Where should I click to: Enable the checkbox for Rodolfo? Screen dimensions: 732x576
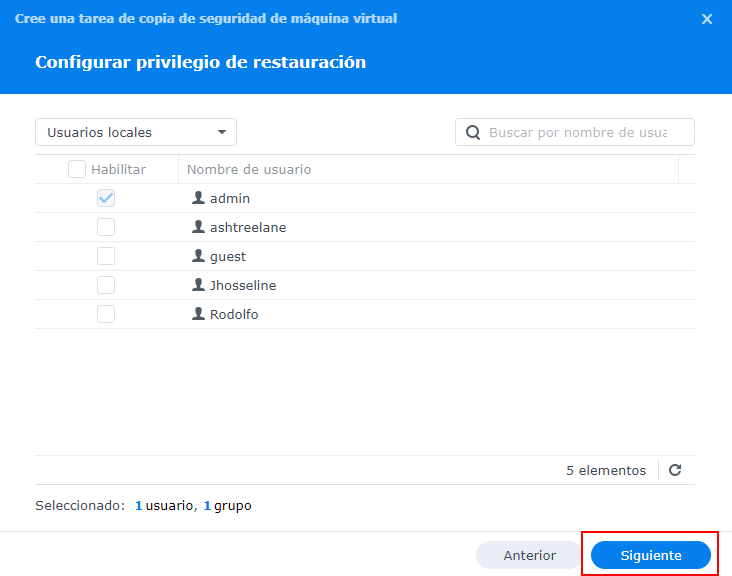(106, 314)
